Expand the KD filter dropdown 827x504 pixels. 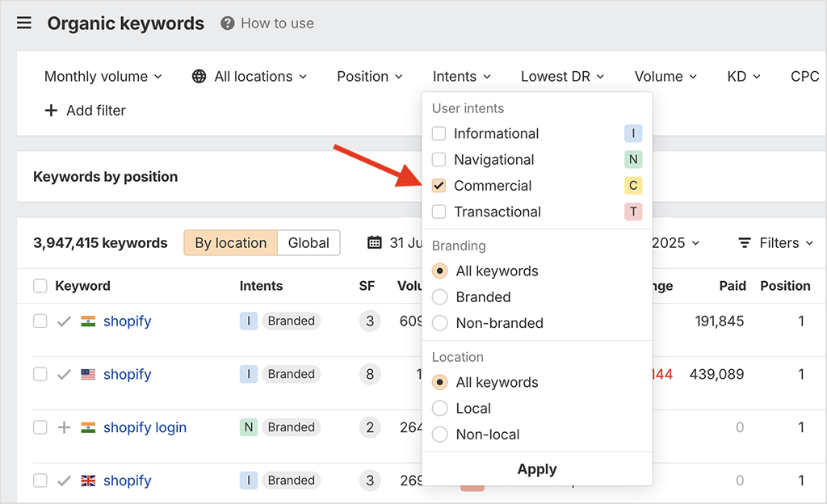(x=744, y=77)
